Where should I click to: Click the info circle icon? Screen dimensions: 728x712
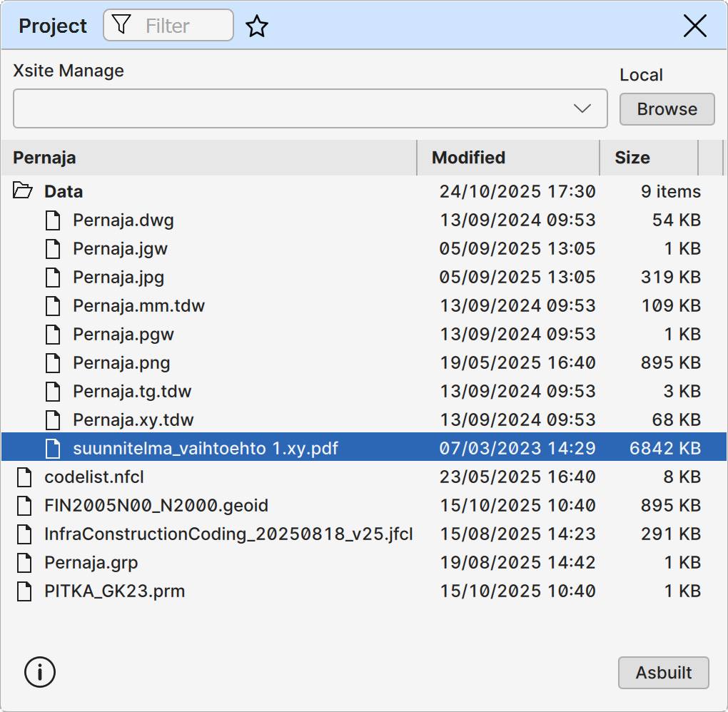point(40,672)
